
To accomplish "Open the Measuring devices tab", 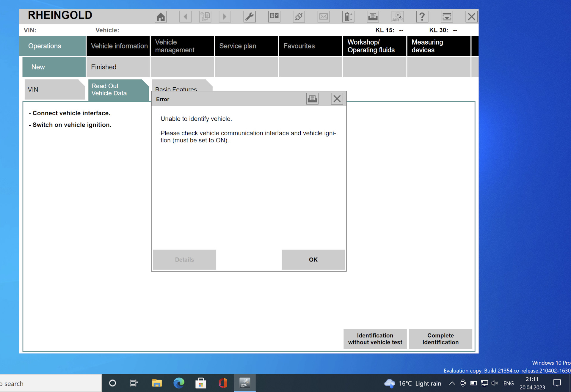I will click(439, 46).
